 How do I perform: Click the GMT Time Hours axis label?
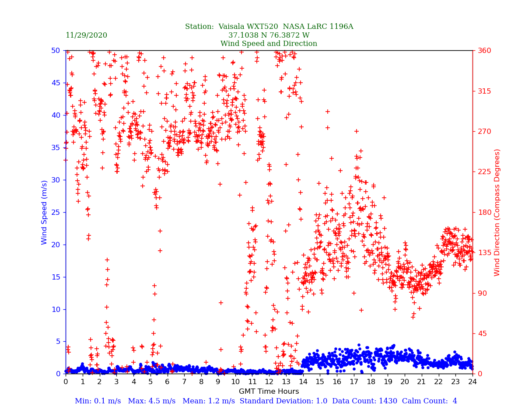coord(269,392)
